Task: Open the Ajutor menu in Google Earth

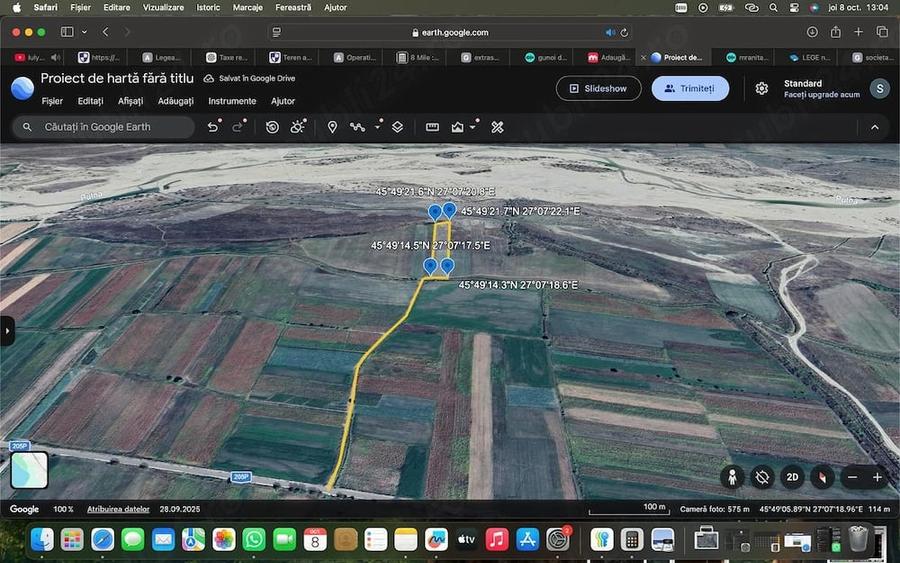Action: click(283, 101)
